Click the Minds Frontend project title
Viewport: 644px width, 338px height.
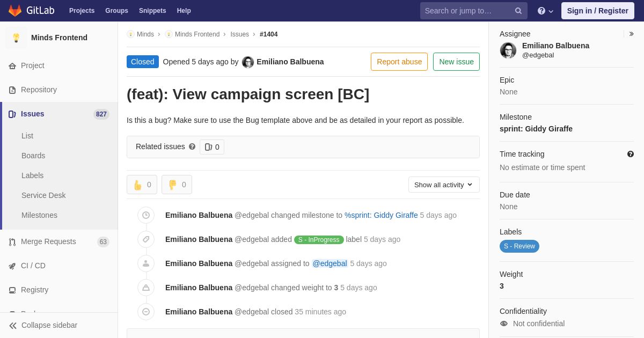(x=59, y=38)
